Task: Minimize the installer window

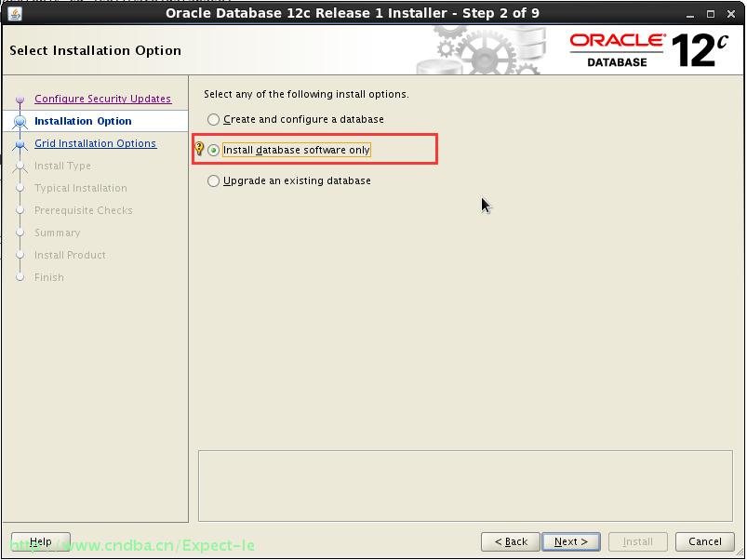Action: 690,14
